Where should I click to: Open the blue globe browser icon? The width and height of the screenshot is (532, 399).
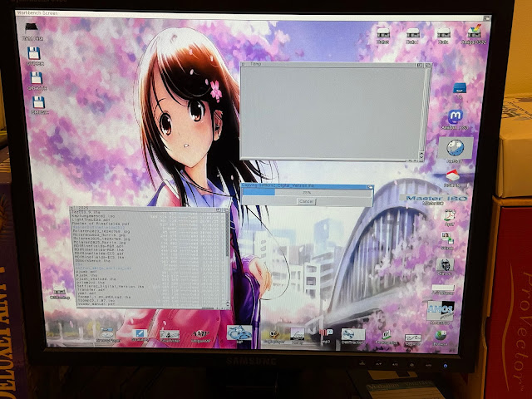pos(455,147)
